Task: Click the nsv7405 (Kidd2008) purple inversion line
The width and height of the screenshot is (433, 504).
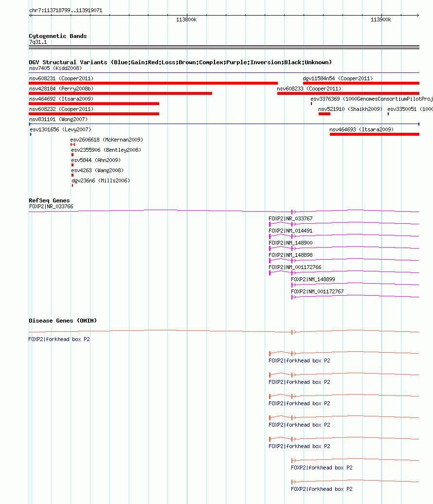Action: [x=224, y=73]
